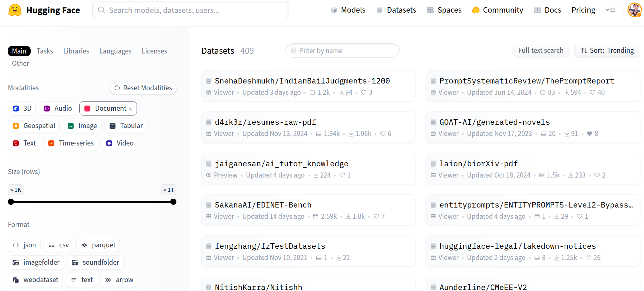Enable the Image modality filter

coord(82,126)
